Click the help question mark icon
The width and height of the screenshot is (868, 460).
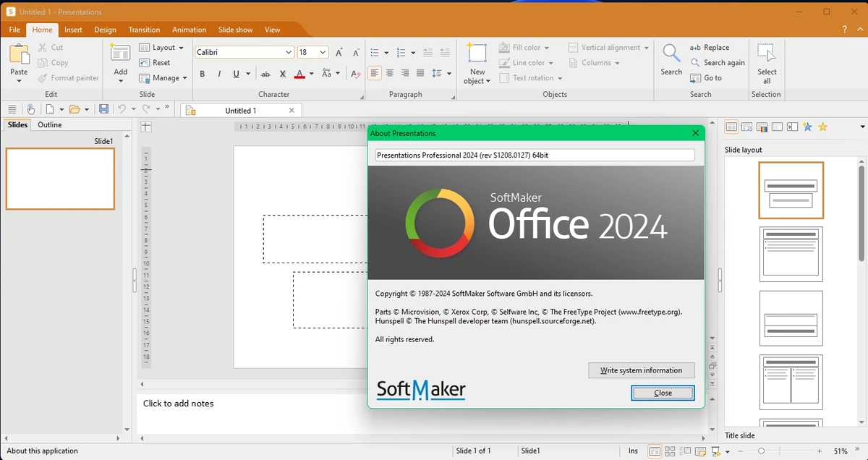point(844,30)
